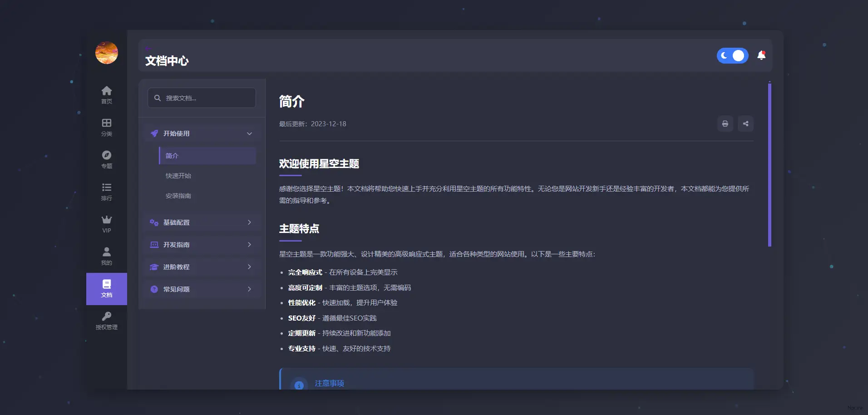Toggle dark mode switch at top right

coord(732,55)
